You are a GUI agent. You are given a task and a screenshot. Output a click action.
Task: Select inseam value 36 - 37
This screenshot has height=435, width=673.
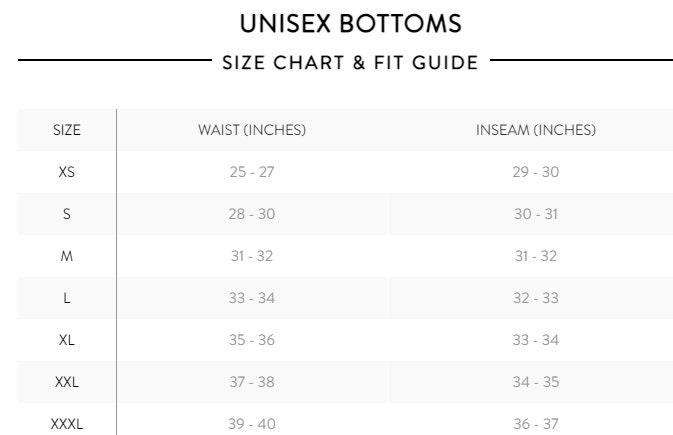[x=536, y=424]
